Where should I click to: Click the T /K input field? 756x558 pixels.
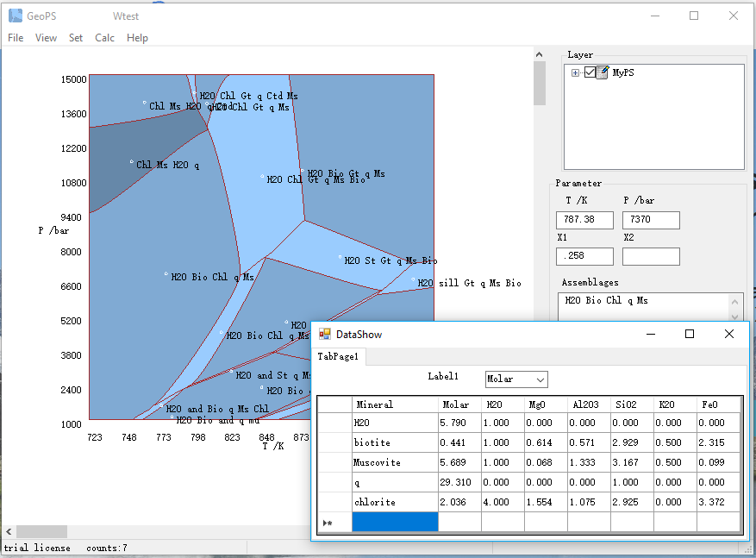point(584,220)
